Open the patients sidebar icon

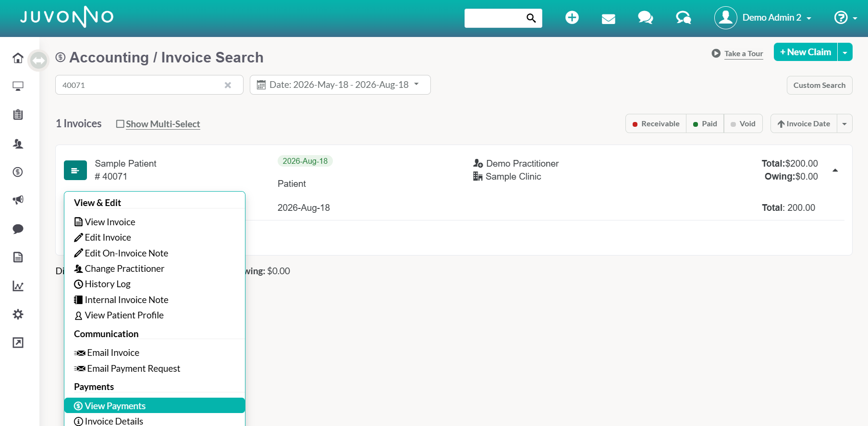(x=18, y=144)
